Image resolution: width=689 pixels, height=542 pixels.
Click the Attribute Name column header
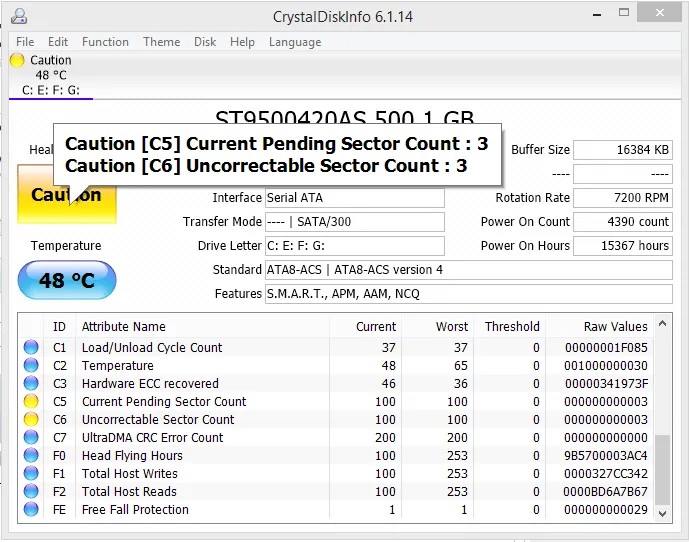point(202,326)
